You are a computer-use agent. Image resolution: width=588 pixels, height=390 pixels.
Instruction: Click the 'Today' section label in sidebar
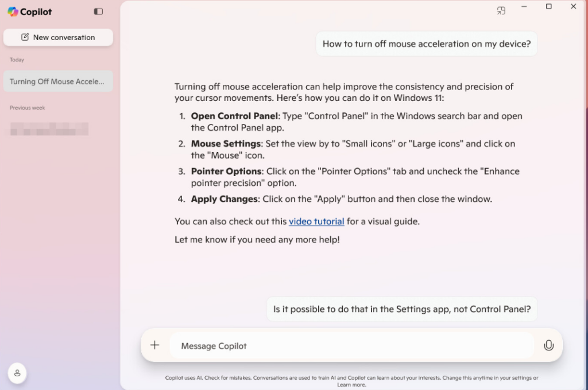17,60
